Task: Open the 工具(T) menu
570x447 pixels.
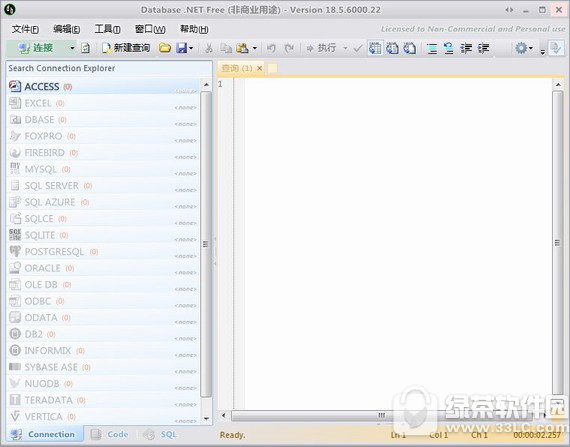Action: (x=107, y=29)
